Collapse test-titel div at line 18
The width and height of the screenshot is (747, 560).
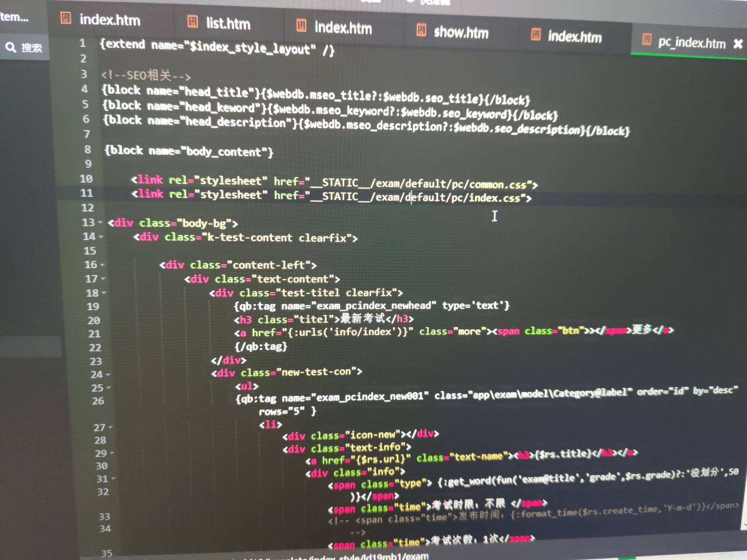104,292
